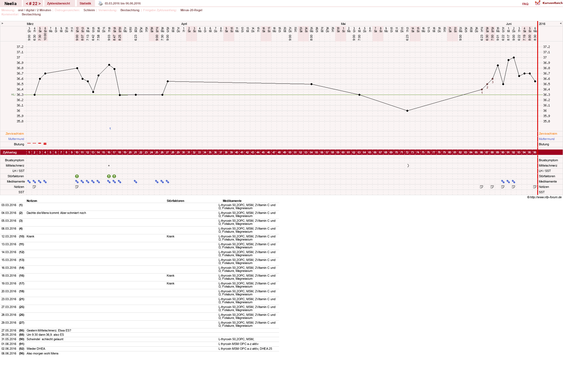The width and height of the screenshot is (563, 392).
Task: Click the Mittelschmerz symbol on cycle day 72
Action: [408, 165]
